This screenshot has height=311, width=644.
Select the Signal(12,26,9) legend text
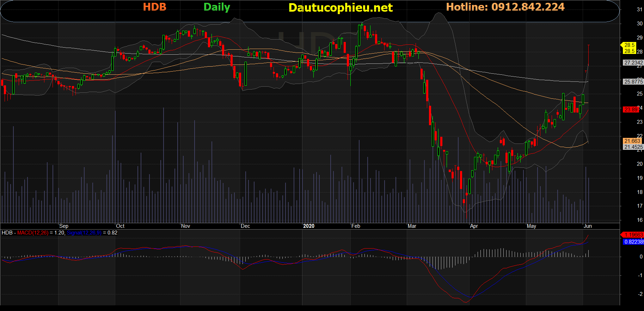pyautogui.click(x=84, y=233)
